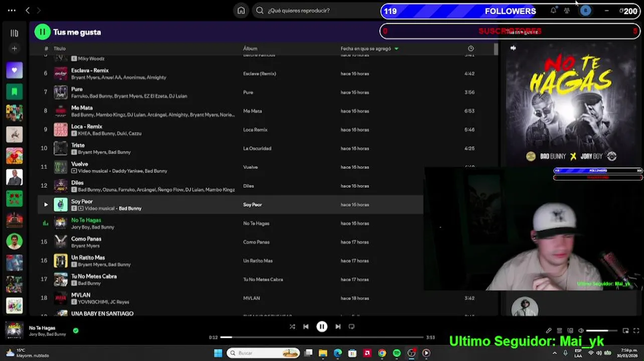Select the 'Loca - Remix' track title

coord(87,127)
